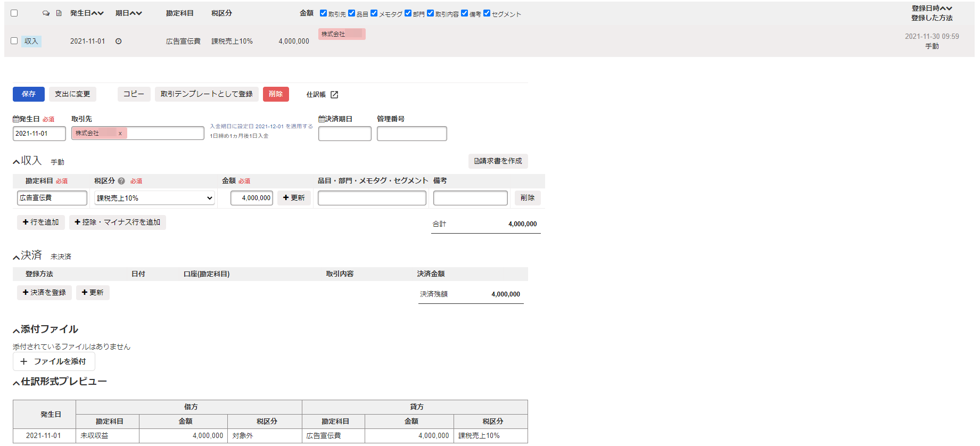Click the 請求書を作成 button

point(498,161)
